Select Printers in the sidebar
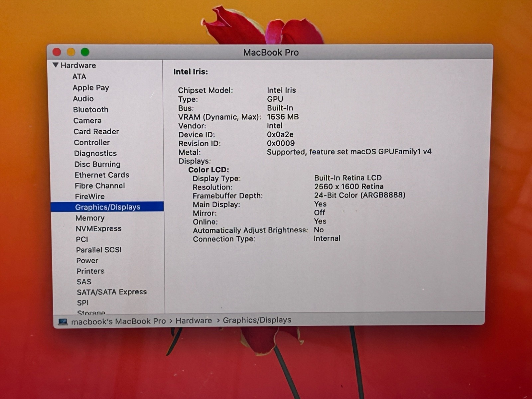The height and width of the screenshot is (399, 532). (90, 271)
